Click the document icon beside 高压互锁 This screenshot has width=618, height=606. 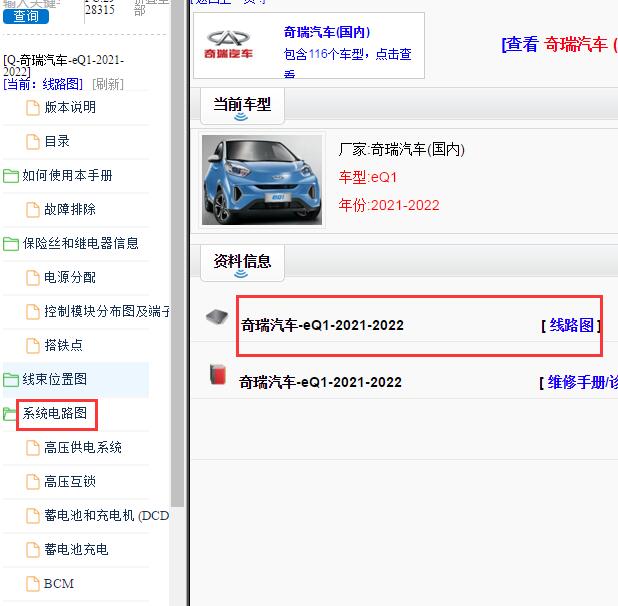(33, 482)
